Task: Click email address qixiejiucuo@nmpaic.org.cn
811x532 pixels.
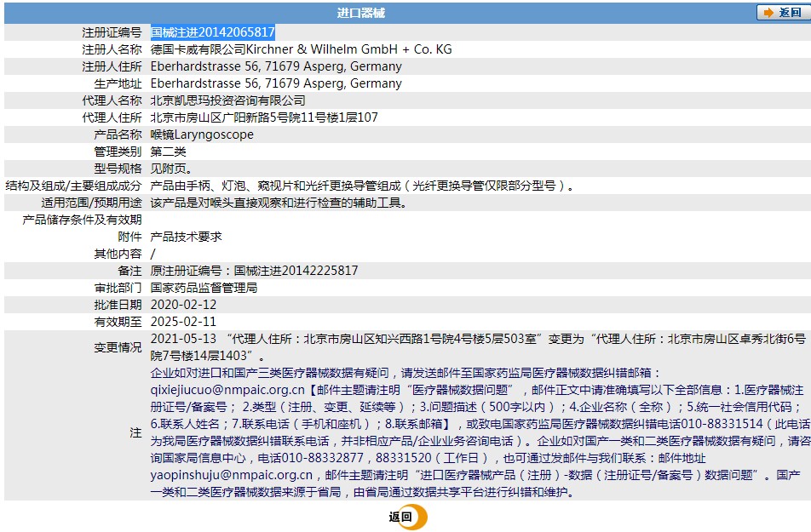Action: click(227, 390)
